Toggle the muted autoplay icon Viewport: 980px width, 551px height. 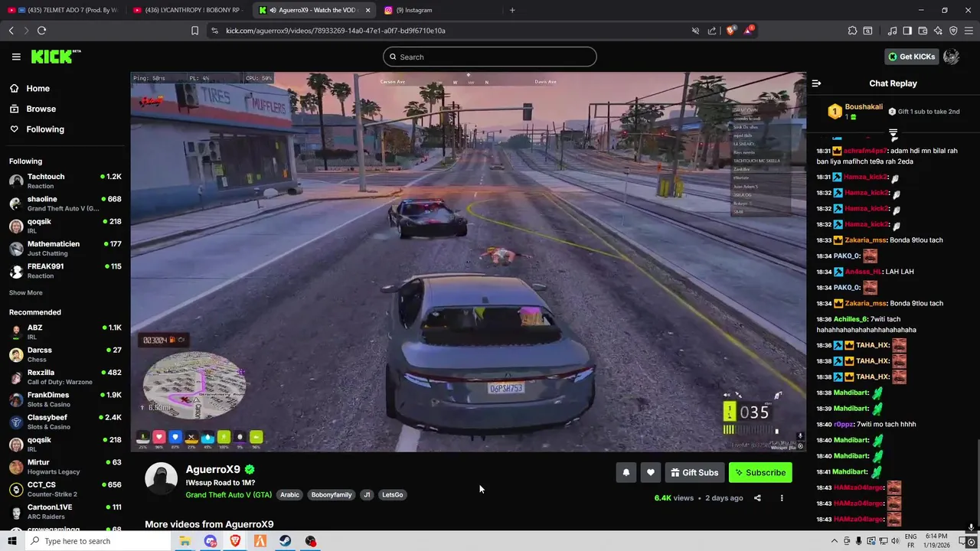695,31
